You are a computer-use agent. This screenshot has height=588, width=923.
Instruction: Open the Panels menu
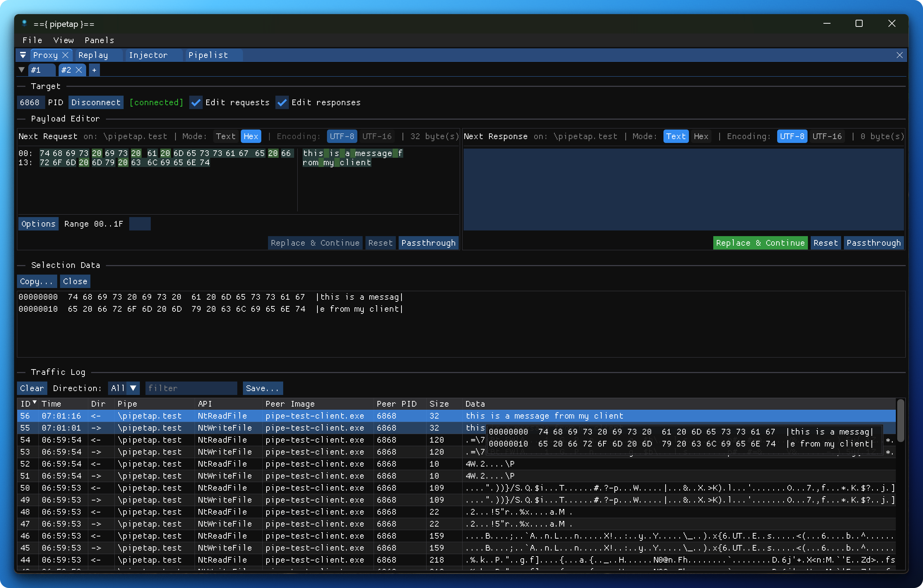point(99,40)
